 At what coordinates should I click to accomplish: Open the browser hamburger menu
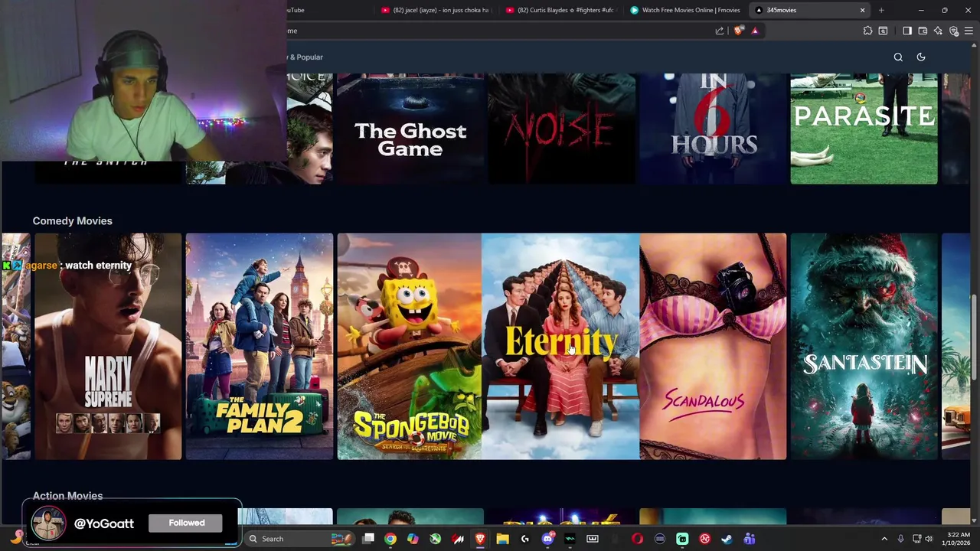click(969, 31)
